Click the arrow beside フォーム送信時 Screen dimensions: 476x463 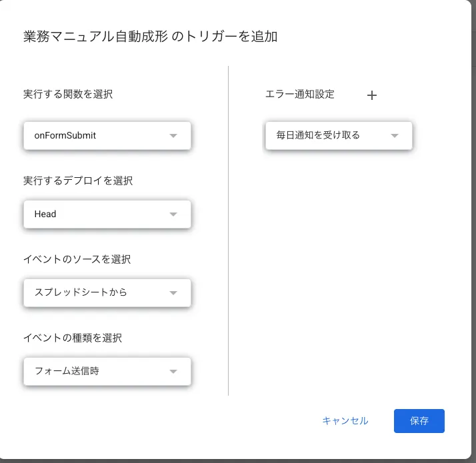tap(173, 371)
